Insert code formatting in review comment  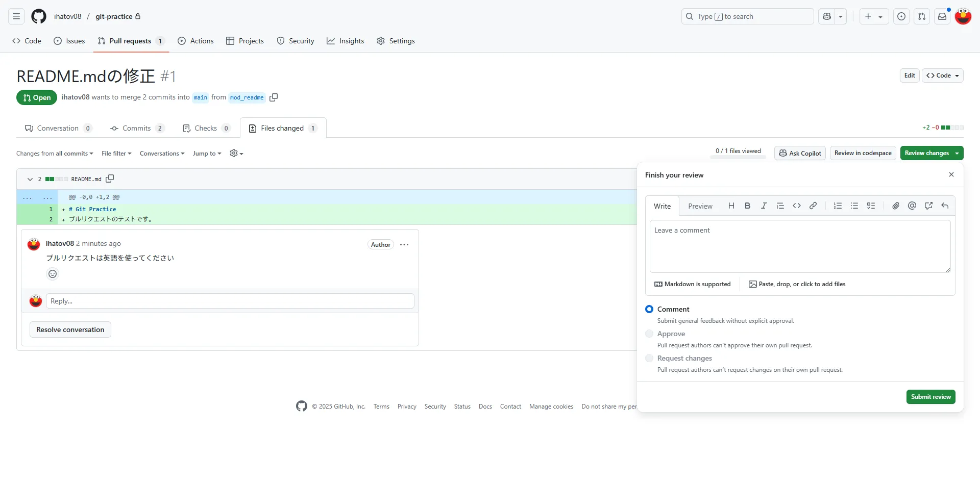click(797, 206)
